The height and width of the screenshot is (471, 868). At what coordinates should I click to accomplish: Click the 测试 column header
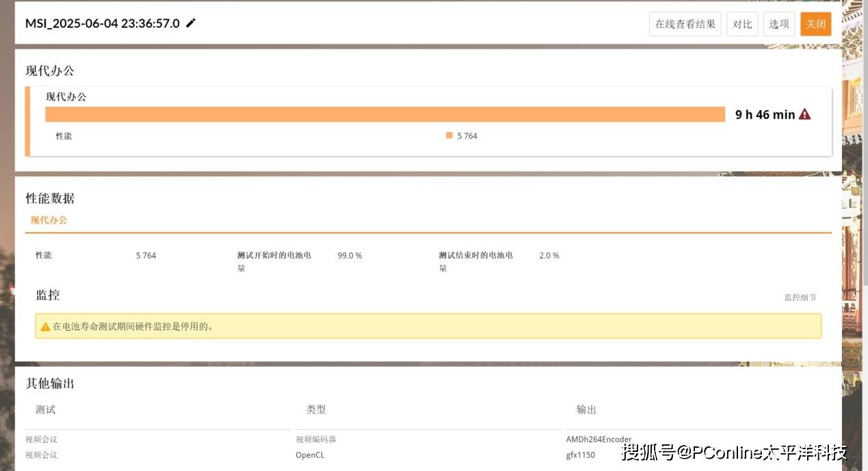click(45, 409)
